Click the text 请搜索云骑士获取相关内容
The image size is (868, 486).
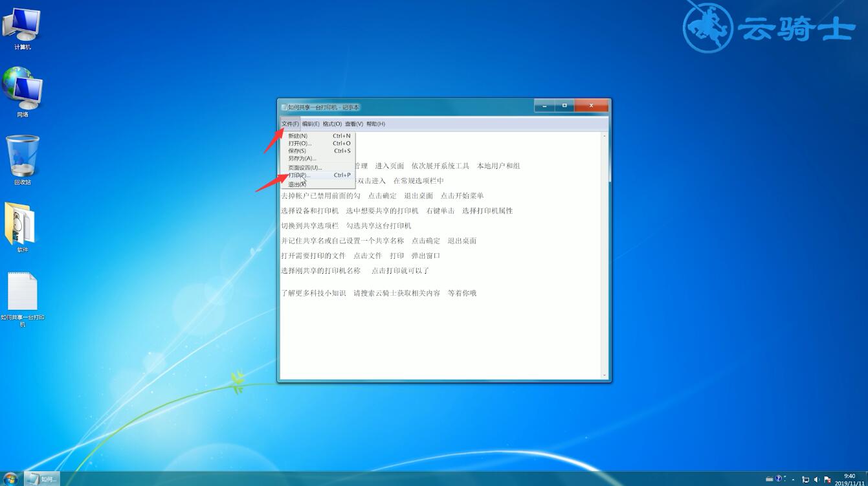397,293
